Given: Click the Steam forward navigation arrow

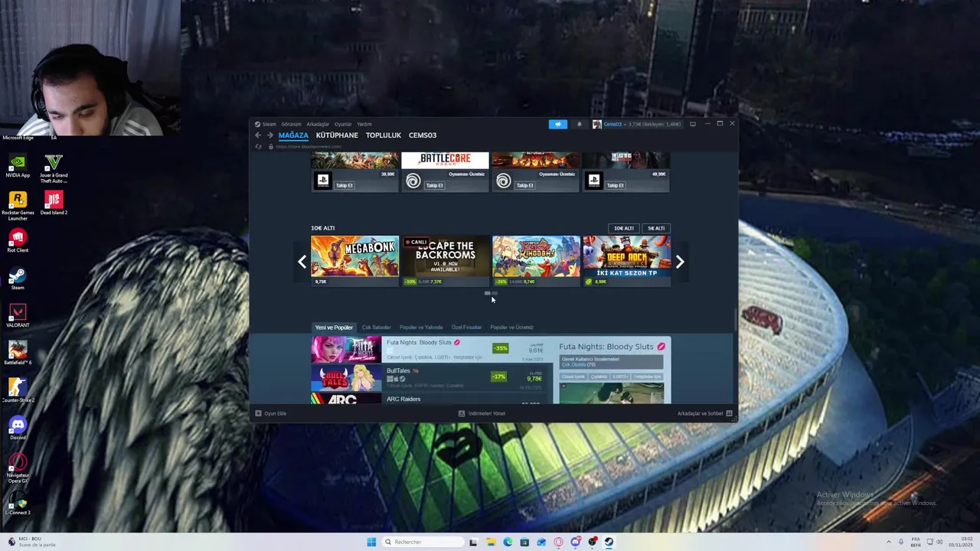Looking at the screenshot, I should (x=269, y=135).
